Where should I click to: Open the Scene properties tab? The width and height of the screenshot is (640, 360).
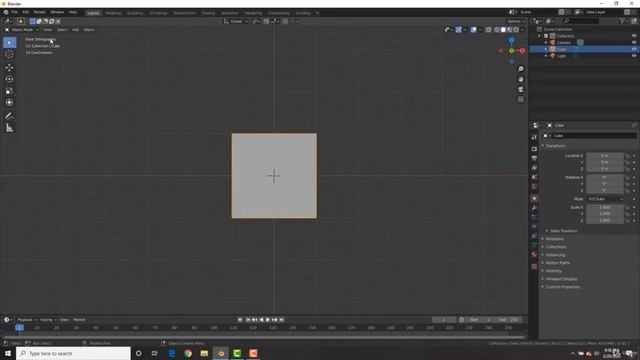coord(534,177)
